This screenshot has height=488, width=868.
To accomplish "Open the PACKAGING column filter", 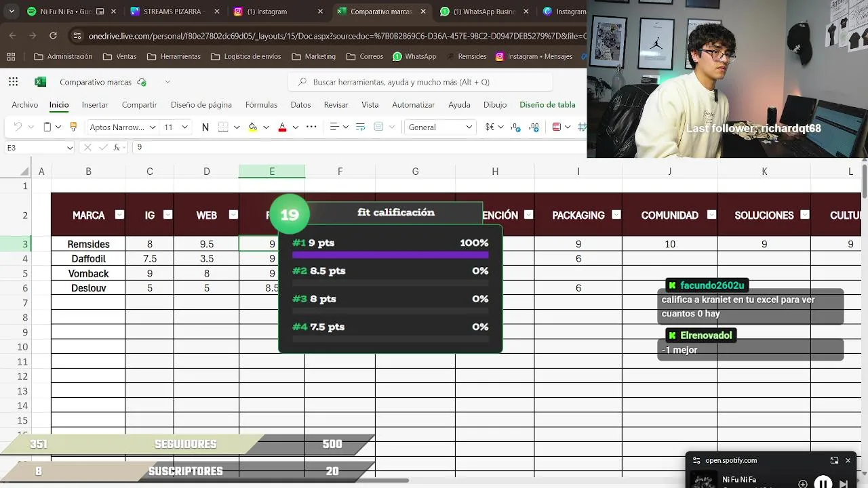I will pos(616,215).
